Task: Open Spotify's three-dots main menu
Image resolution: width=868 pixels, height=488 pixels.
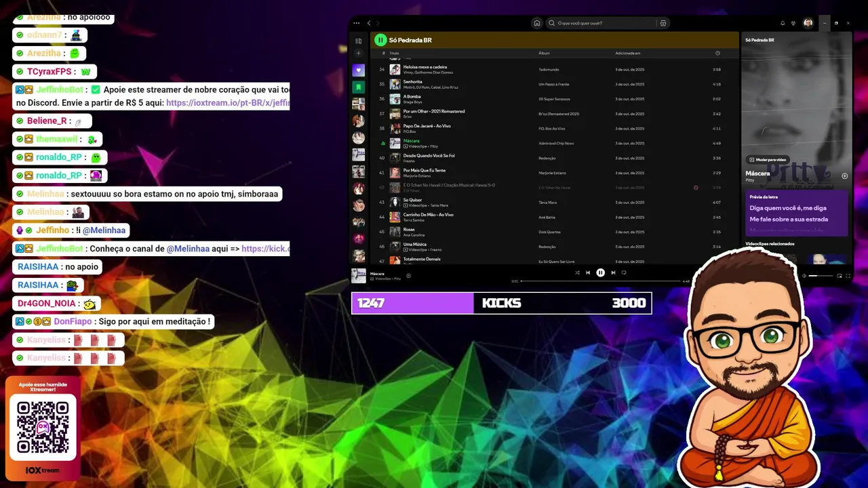Action: click(x=357, y=23)
